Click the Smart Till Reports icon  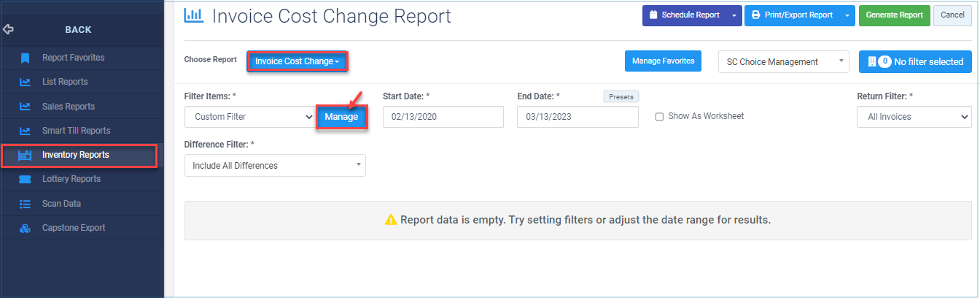[x=25, y=131]
